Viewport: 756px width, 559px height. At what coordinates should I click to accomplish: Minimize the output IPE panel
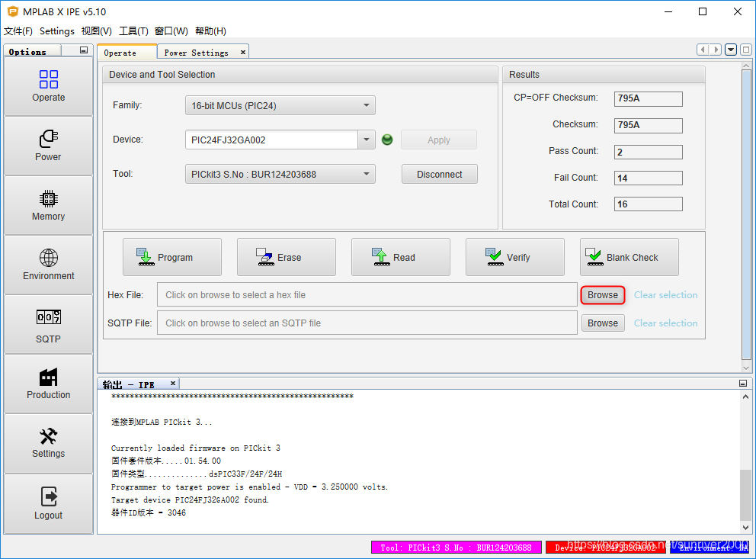click(x=743, y=384)
